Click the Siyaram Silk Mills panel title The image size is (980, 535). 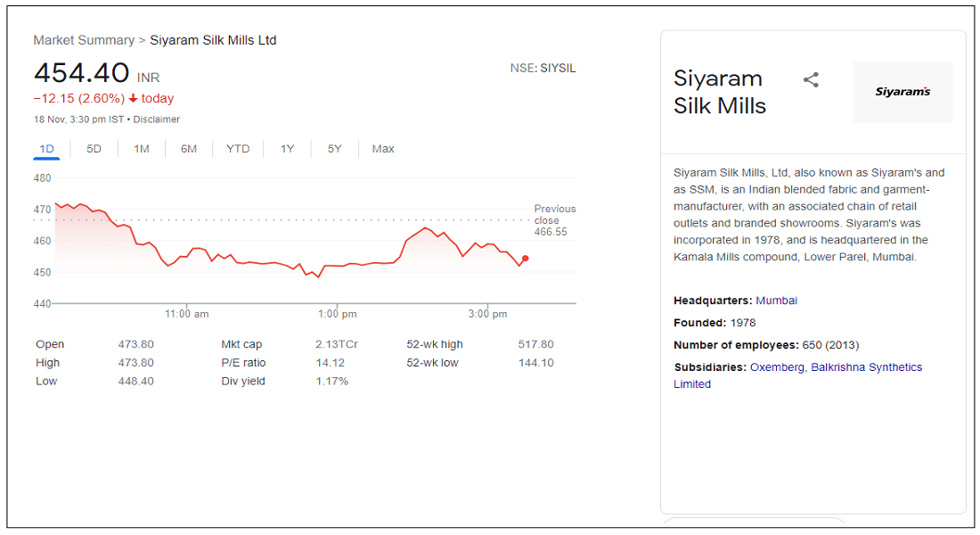pyautogui.click(x=719, y=92)
